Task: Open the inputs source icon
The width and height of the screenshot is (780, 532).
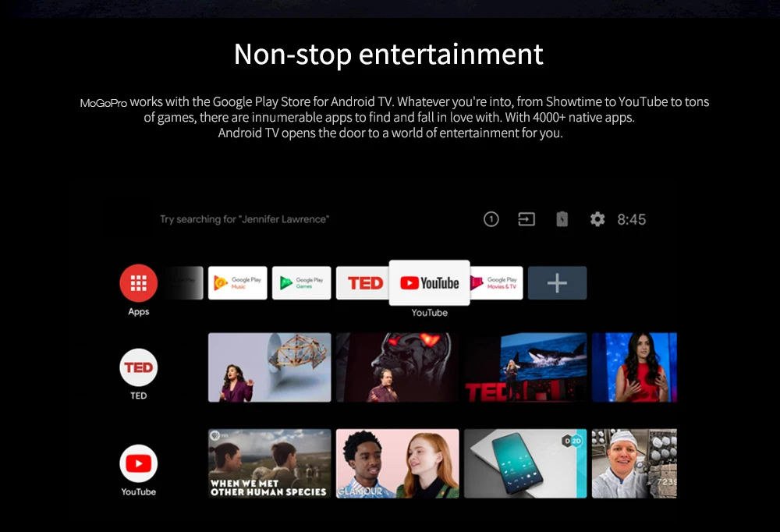Action: (526, 219)
